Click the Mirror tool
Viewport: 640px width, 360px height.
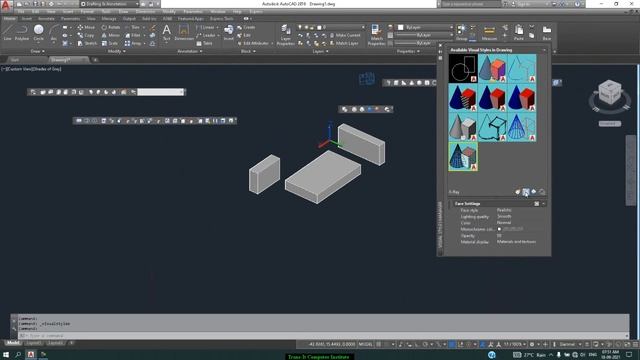tap(111, 36)
